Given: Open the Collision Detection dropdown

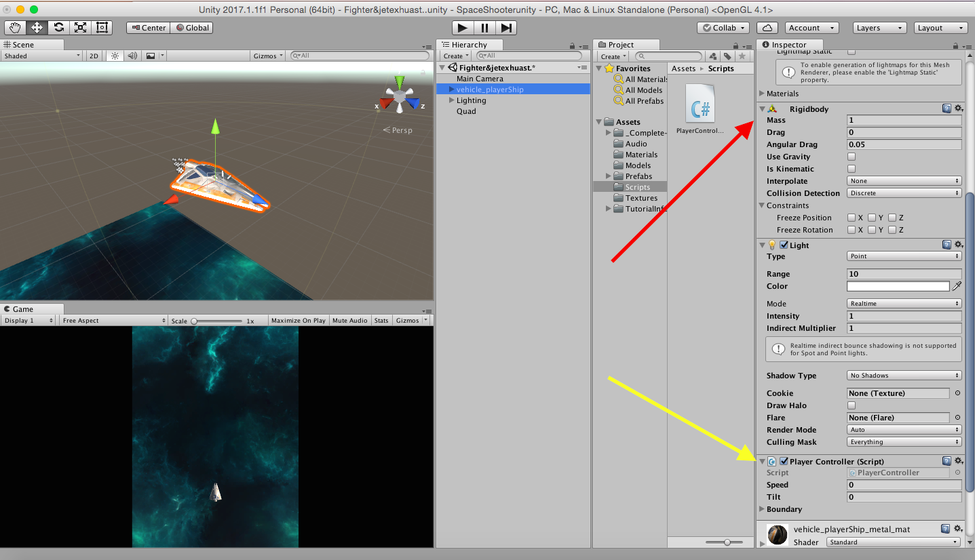Looking at the screenshot, I should point(904,193).
